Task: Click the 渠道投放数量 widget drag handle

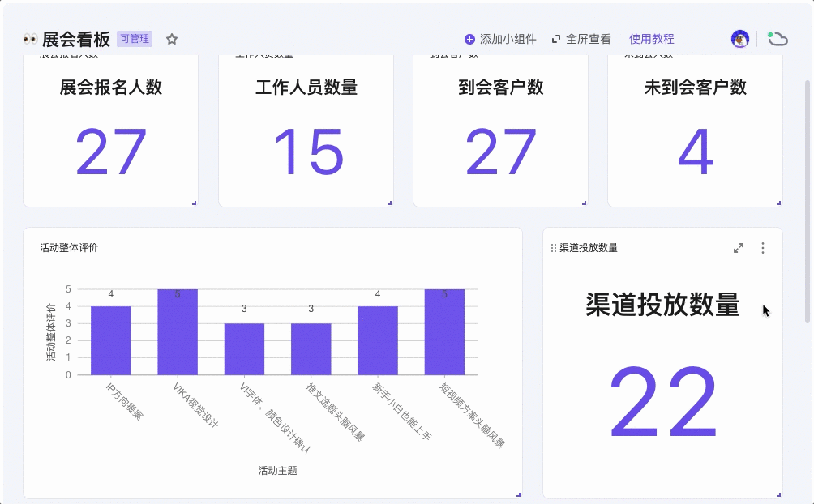Action: pyautogui.click(x=554, y=248)
